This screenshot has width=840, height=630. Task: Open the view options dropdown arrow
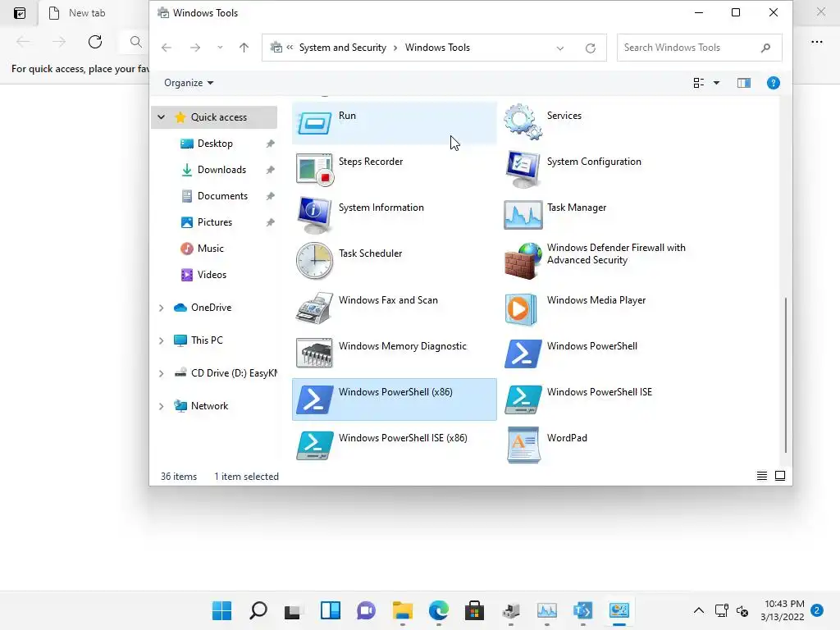[716, 83]
